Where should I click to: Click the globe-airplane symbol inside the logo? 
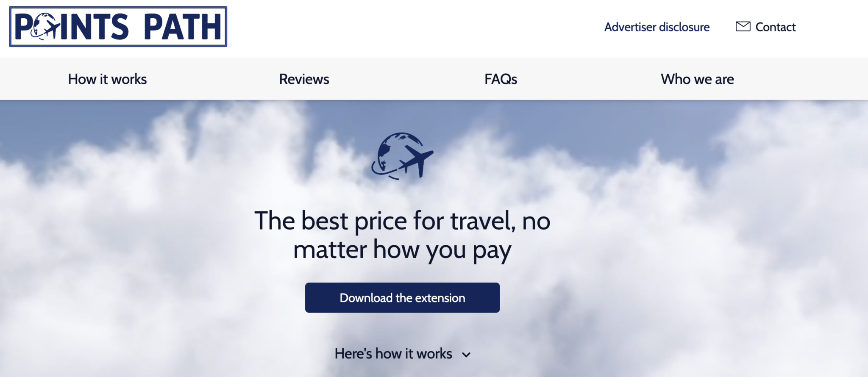click(45, 27)
